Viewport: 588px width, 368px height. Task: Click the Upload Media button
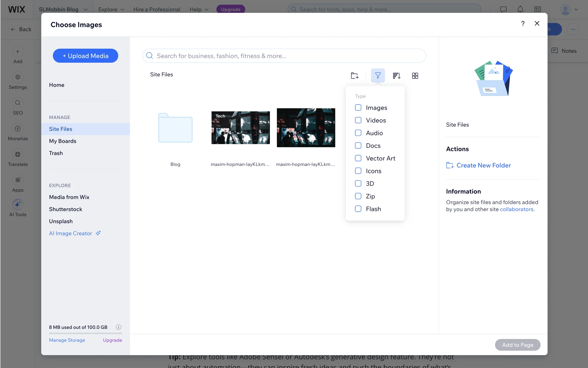coord(85,56)
